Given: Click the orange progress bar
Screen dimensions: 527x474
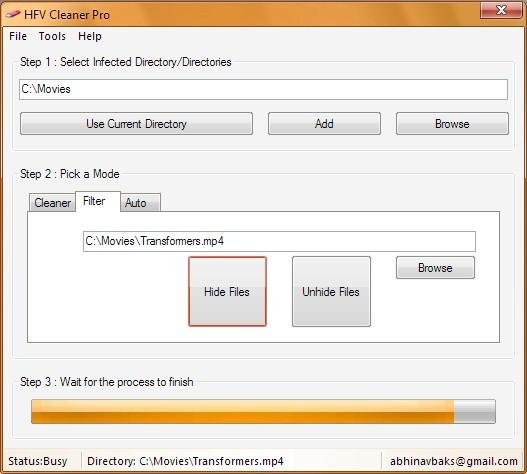Looking at the screenshot, I should tap(264, 411).
